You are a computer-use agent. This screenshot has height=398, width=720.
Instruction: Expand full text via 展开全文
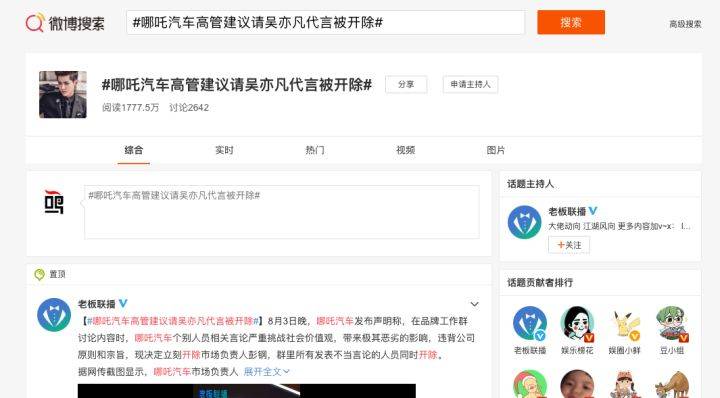[266, 371]
